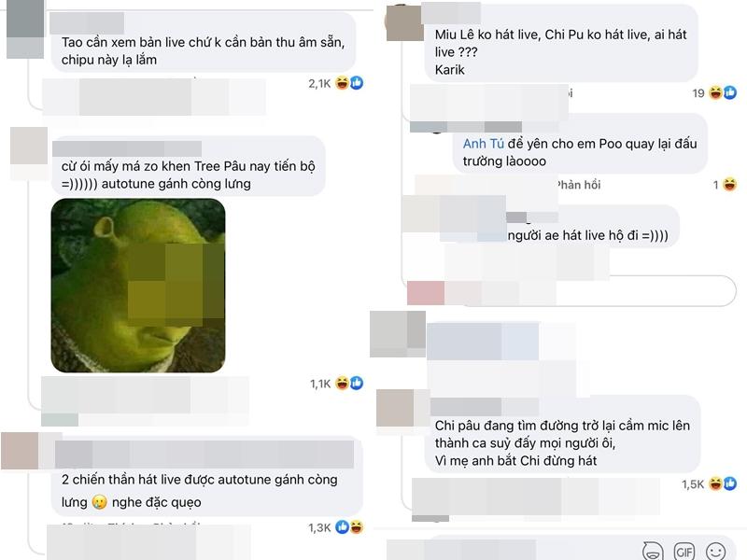Click Phản hồi under the Anh Tú reply

(578, 185)
